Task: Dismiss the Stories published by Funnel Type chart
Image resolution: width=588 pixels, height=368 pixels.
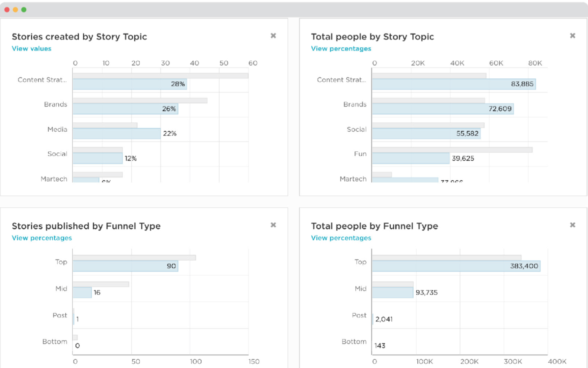Action: tap(273, 225)
